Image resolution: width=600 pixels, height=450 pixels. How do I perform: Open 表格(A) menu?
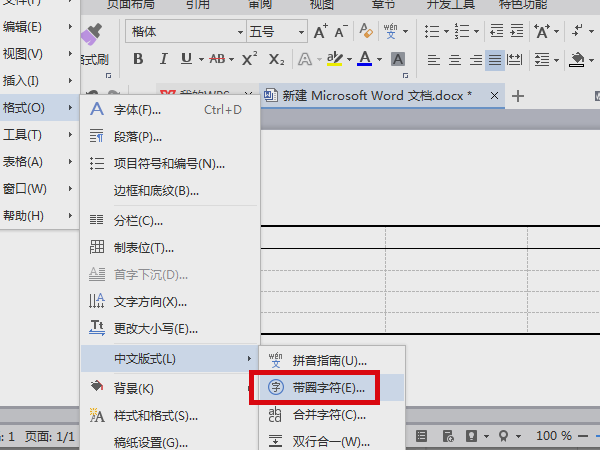(x=39, y=162)
